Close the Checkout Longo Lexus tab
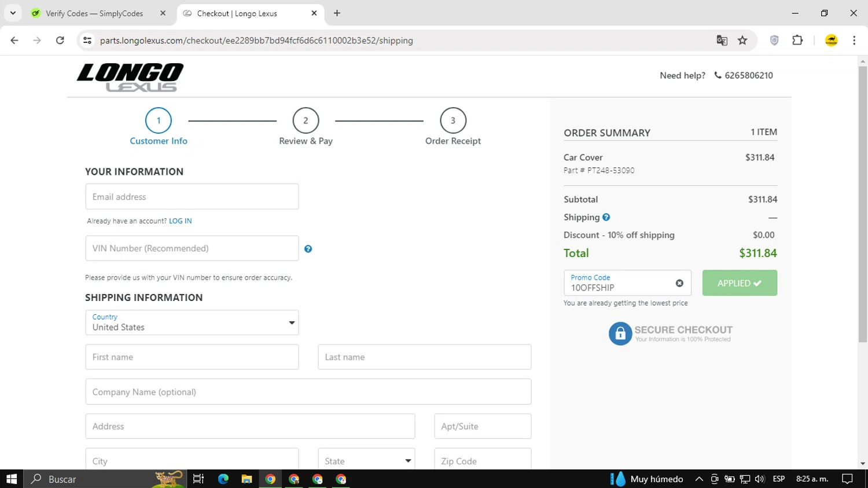The width and height of the screenshot is (868, 488). point(314,13)
